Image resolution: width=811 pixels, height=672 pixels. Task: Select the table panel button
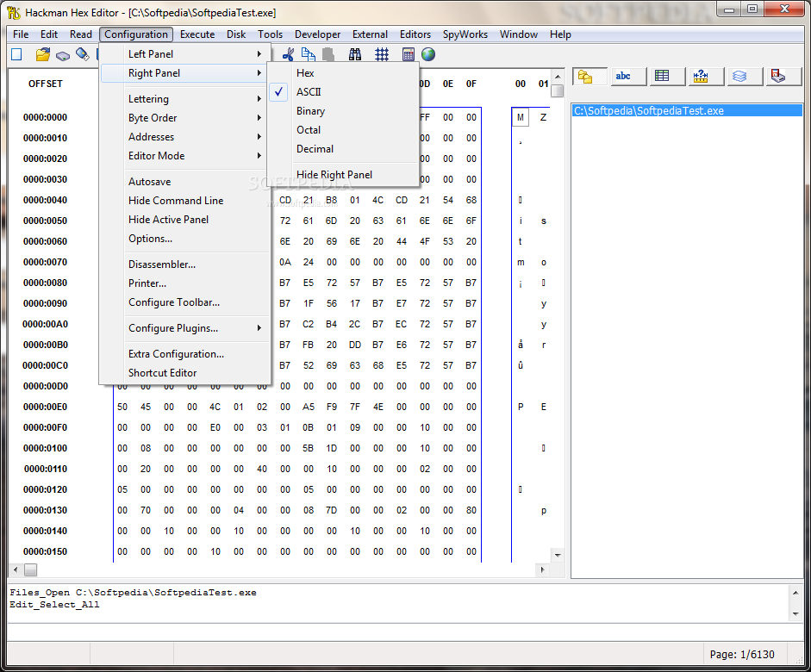pyautogui.click(x=667, y=77)
